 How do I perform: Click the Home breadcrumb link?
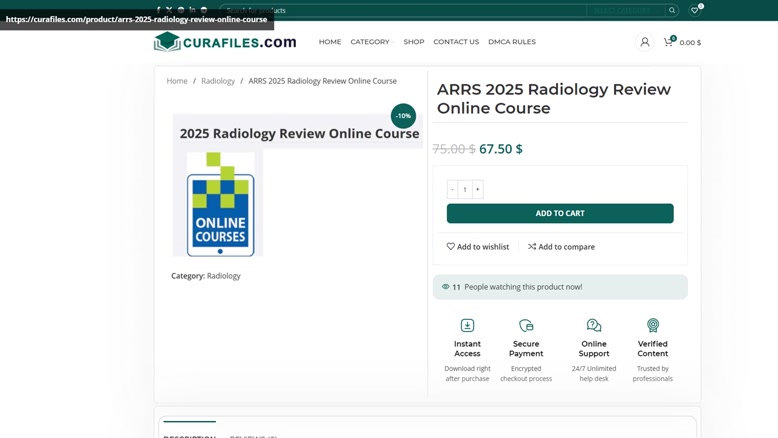[x=177, y=81]
